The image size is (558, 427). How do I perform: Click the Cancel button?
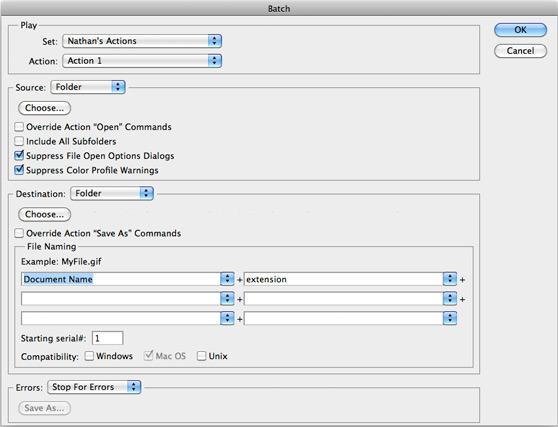point(520,51)
